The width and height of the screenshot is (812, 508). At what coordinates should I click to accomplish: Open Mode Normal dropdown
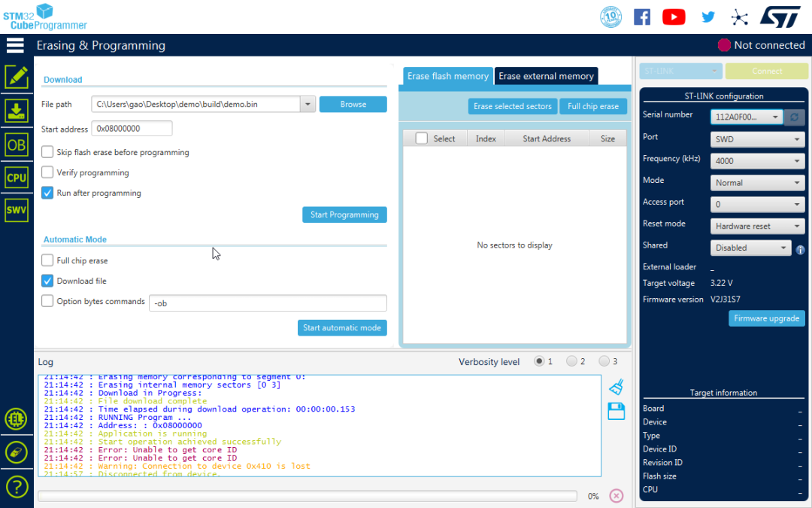(x=758, y=182)
